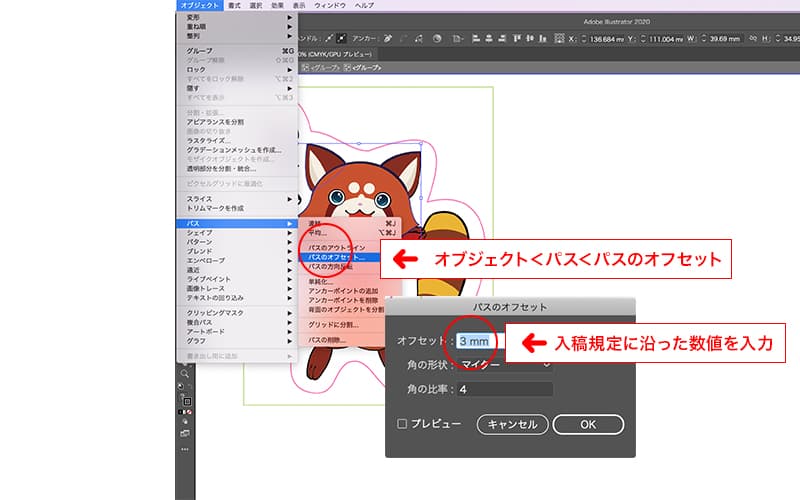Image resolution: width=800 pixels, height=500 pixels.
Task: Click the drawing mode icon in toolbar
Action: click(x=185, y=421)
